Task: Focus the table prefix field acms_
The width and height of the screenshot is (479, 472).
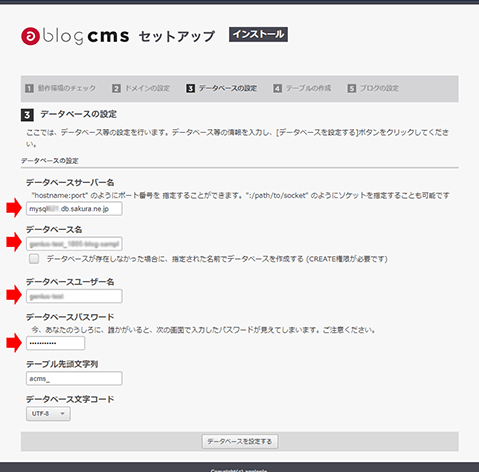Action: click(x=74, y=378)
